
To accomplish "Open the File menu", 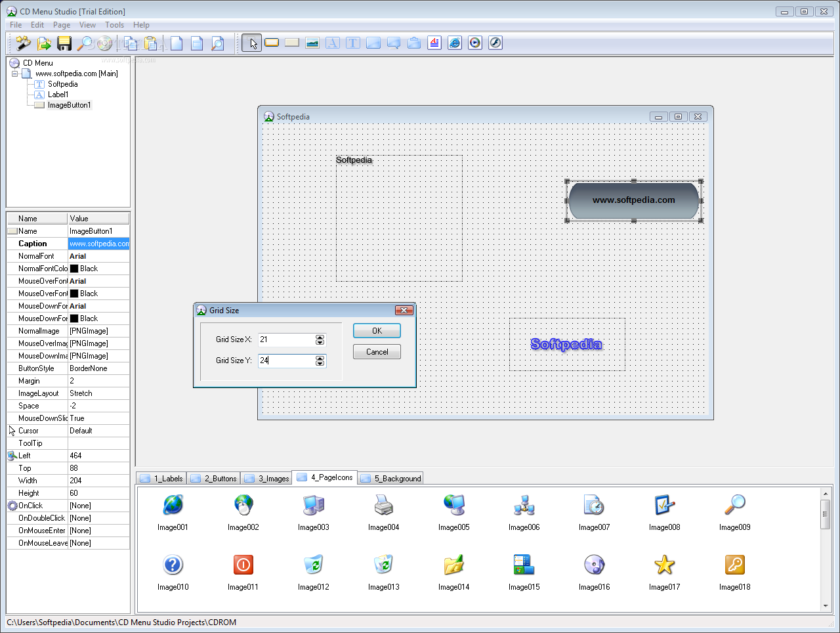I will coord(16,25).
